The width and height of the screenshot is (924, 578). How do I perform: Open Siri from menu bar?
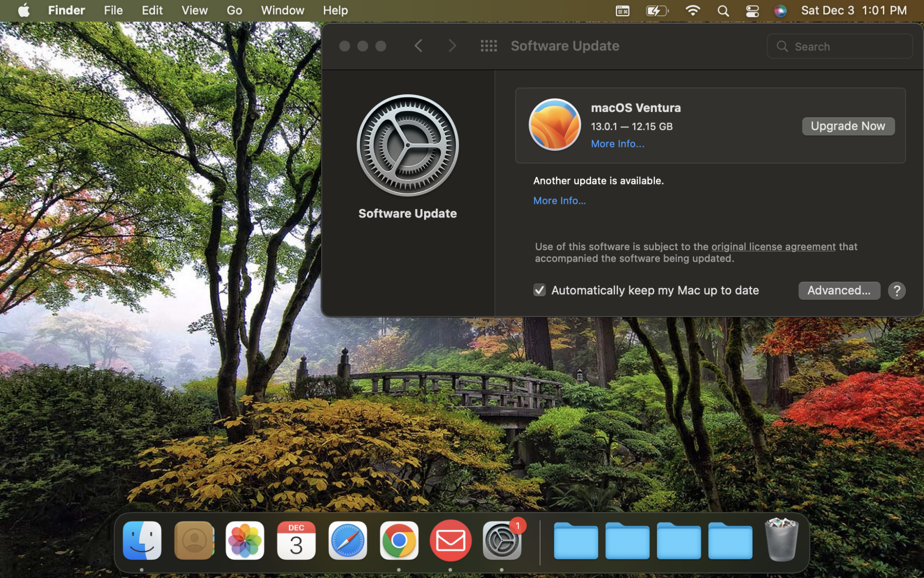(x=780, y=11)
